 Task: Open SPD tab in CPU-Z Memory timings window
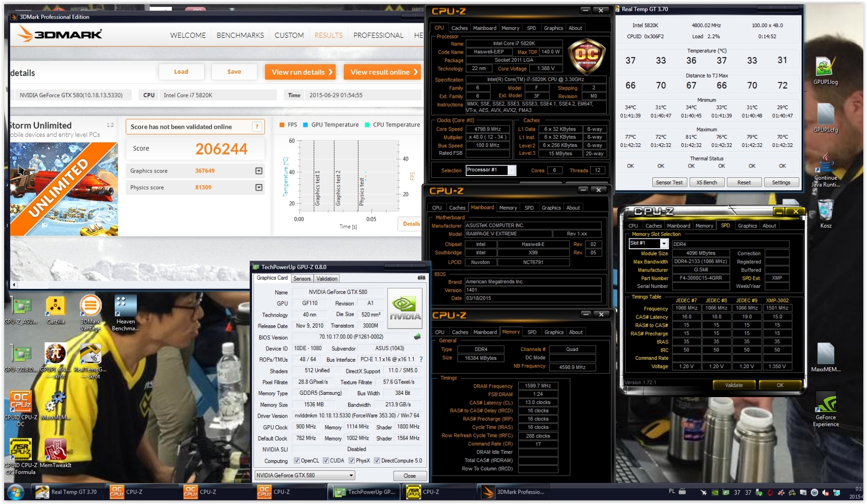click(532, 332)
